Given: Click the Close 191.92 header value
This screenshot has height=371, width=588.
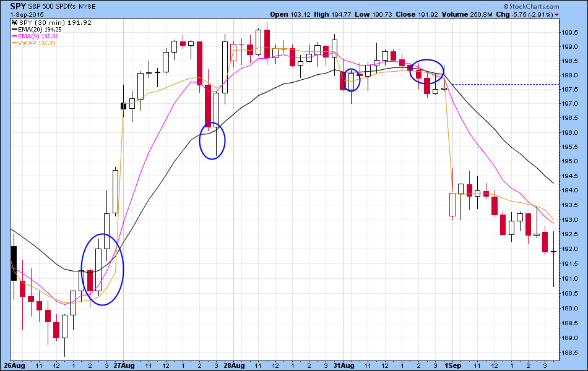Looking at the screenshot, I should tap(417, 15).
